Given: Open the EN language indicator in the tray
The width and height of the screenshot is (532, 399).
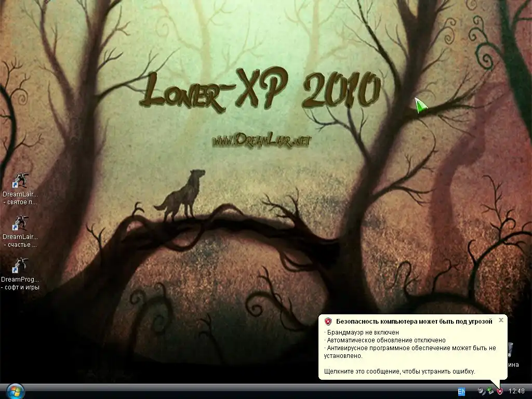Looking at the screenshot, I should 461,392.
